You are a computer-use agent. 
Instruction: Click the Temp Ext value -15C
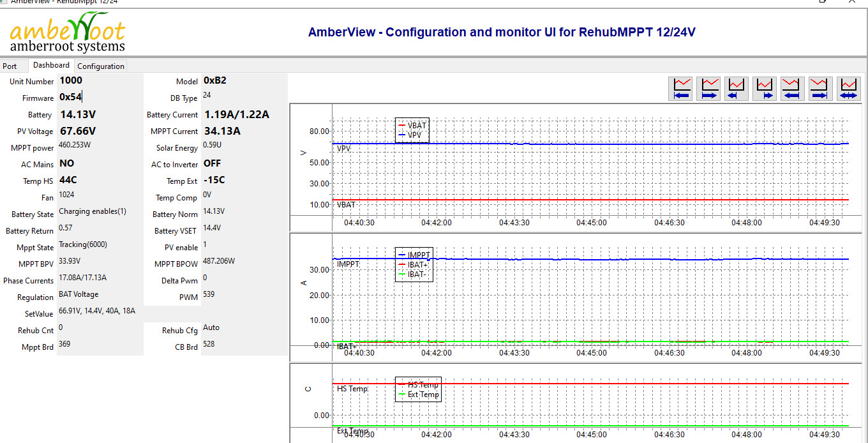point(214,180)
